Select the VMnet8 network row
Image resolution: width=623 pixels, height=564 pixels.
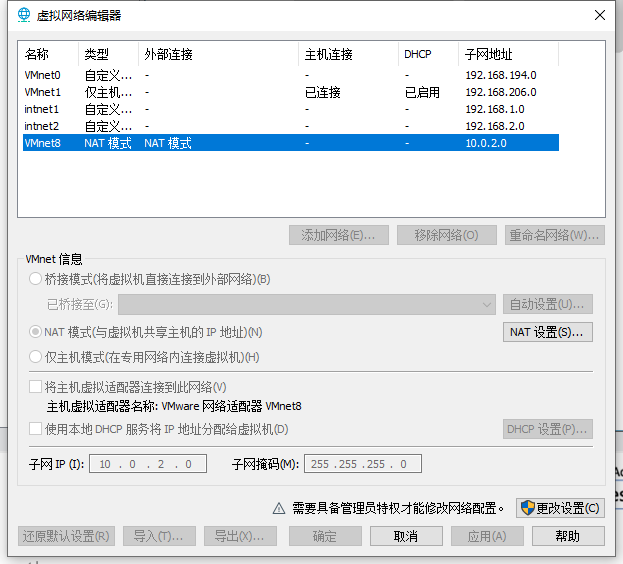coord(291,143)
